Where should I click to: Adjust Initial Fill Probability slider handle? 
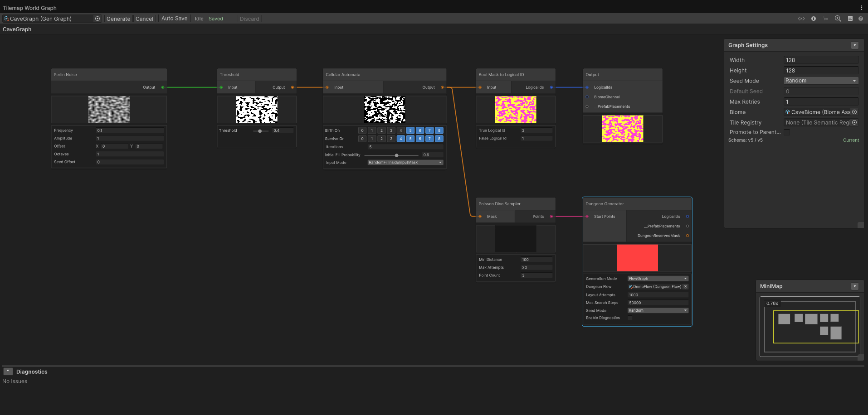pyautogui.click(x=397, y=155)
